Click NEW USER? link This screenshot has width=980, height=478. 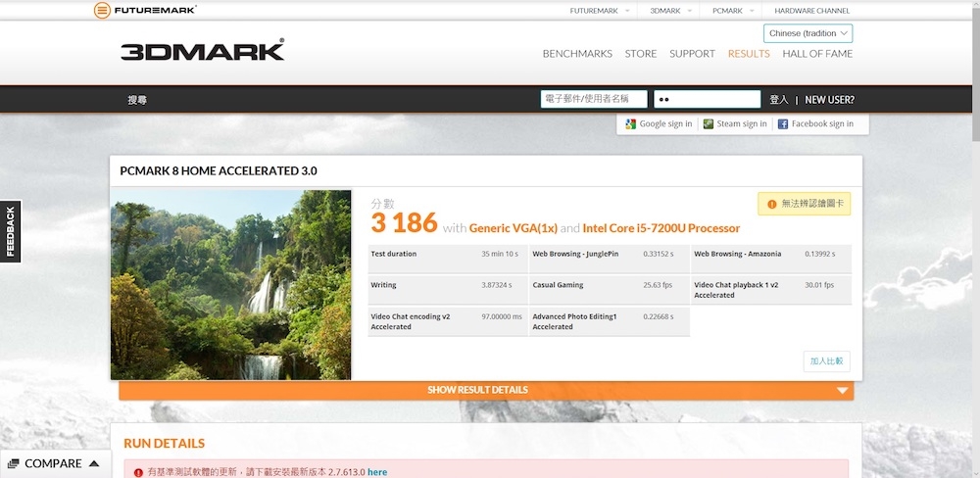coord(829,99)
